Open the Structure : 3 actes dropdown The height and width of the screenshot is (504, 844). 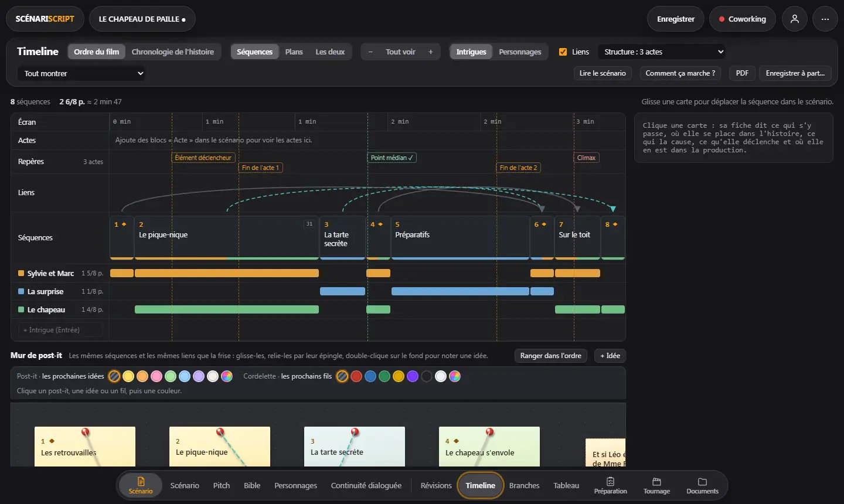(x=662, y=52)
